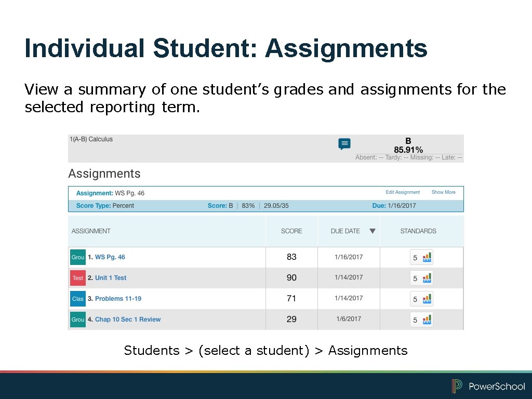Click the blue Clas category badge

point(78,299)
